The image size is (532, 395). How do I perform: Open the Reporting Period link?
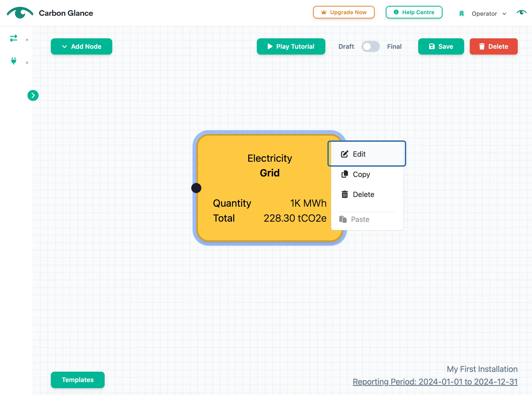(x=435, y=382)
